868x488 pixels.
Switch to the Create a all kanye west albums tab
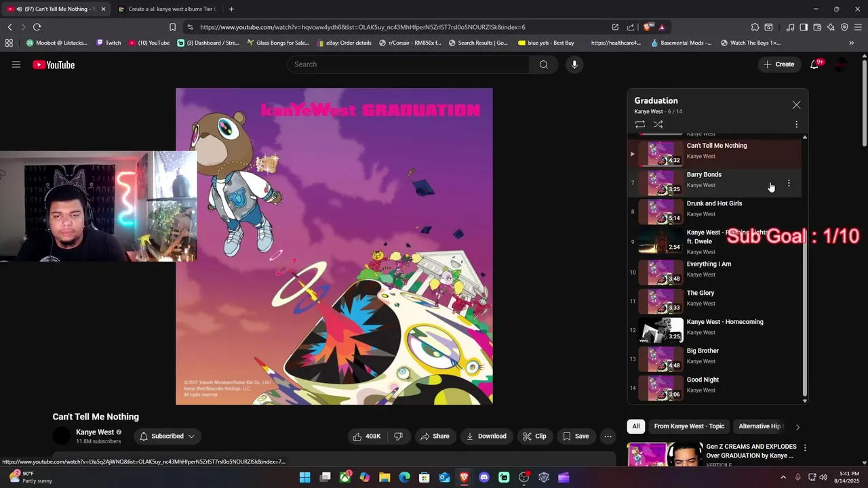pos(167,9)
